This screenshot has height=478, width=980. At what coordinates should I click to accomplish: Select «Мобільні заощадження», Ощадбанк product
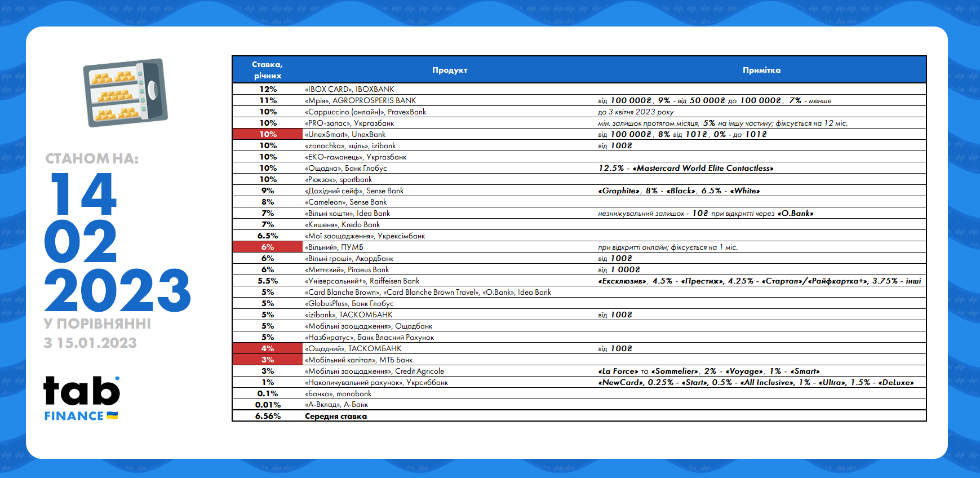(x=369, y=326)
